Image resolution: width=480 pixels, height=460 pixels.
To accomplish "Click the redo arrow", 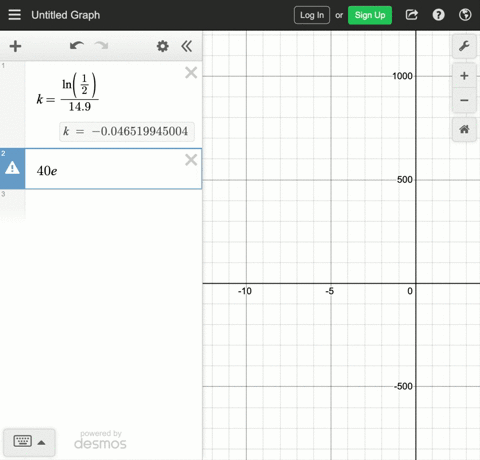I will pyautogui.click(x=101, y=46).
